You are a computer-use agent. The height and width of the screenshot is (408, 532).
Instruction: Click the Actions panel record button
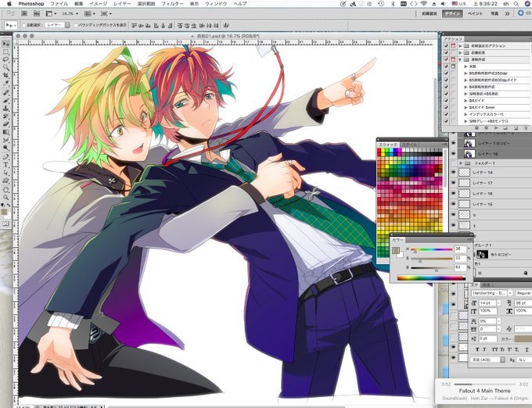pos(486,128)
